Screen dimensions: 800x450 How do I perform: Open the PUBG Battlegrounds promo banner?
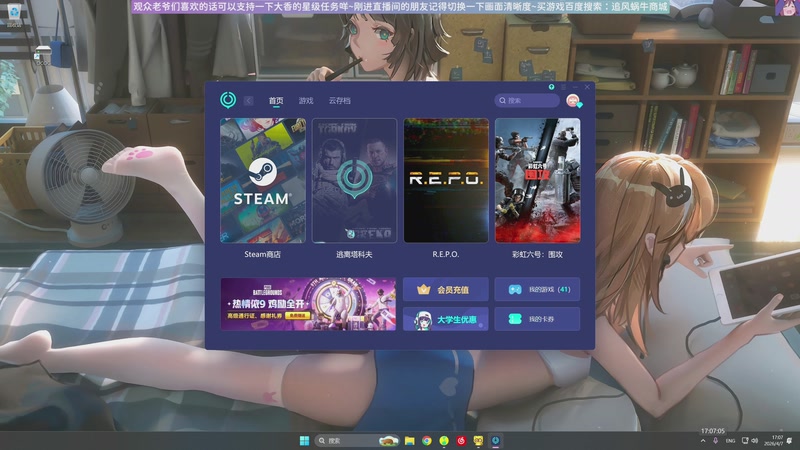pyautogui.click(x=308, y=304)
